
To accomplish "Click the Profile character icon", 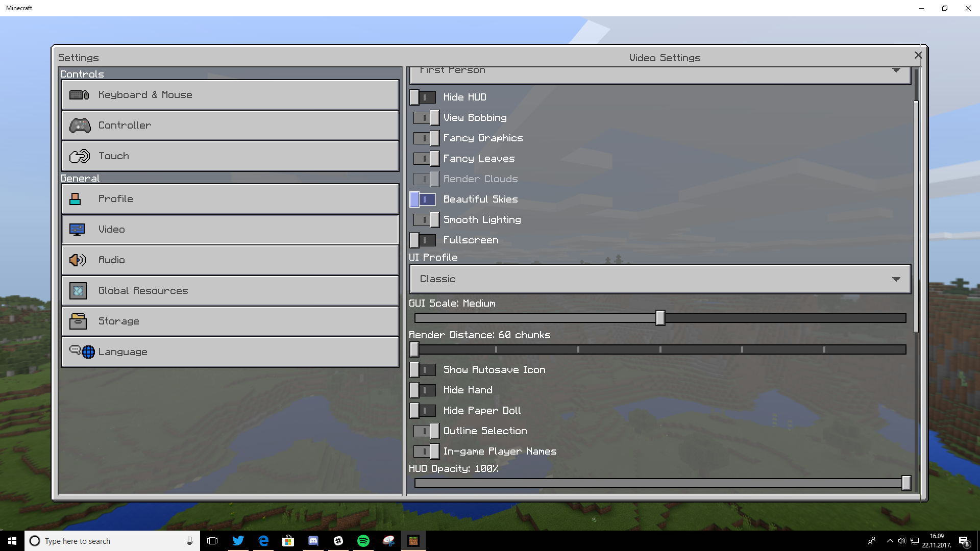I will (75, 199).
